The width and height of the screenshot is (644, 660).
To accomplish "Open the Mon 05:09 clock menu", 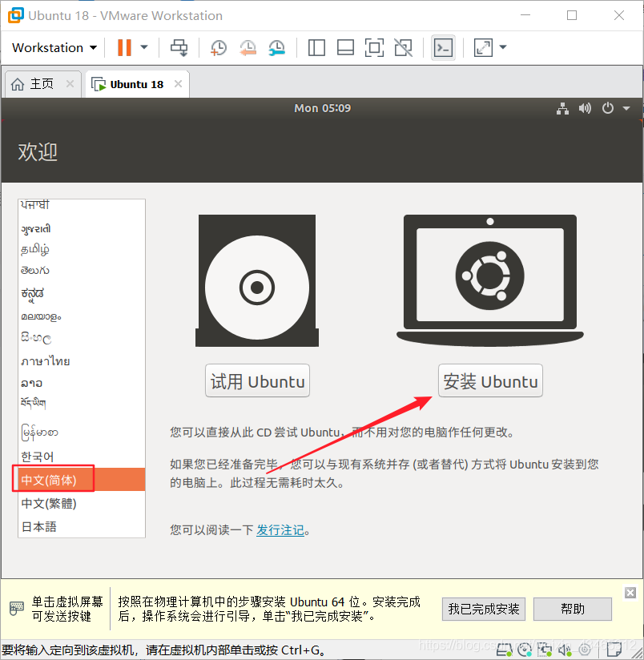I will coord(323,108).
